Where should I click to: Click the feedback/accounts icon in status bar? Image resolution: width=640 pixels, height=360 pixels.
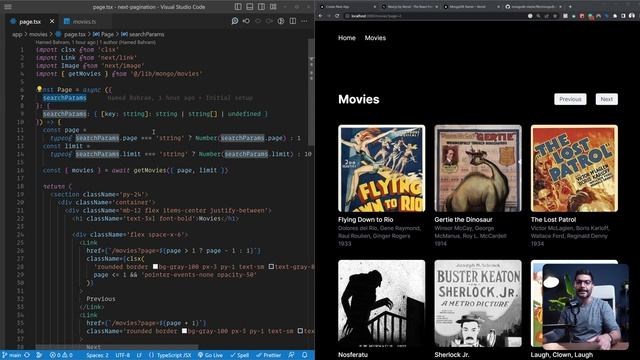(291, 355)
